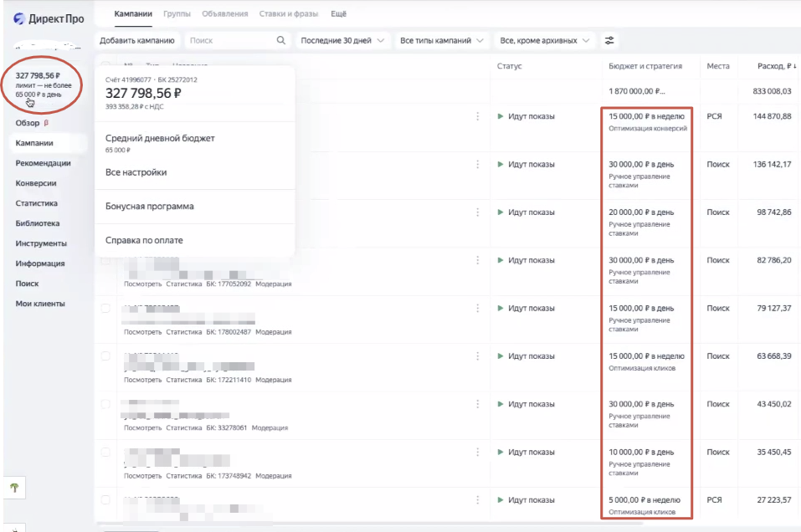Viewport: 801px width, 532px height.
Task: Open the Все, кроме архивных dropdown
Action: click(544, 40)
